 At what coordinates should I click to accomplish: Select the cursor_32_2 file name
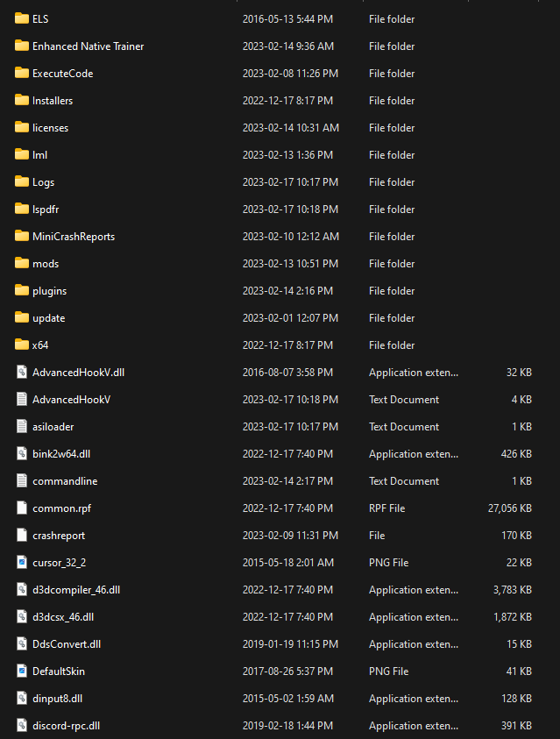click(x=60, y=563)
